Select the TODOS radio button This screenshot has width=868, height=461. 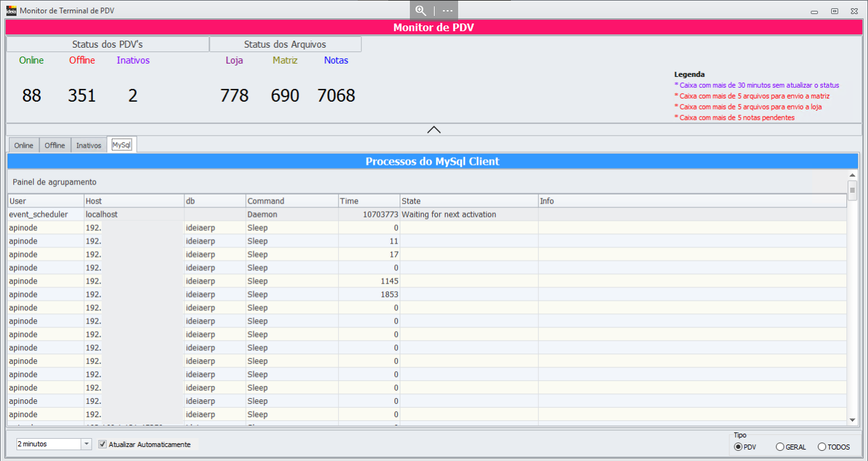tap(822, 447)
